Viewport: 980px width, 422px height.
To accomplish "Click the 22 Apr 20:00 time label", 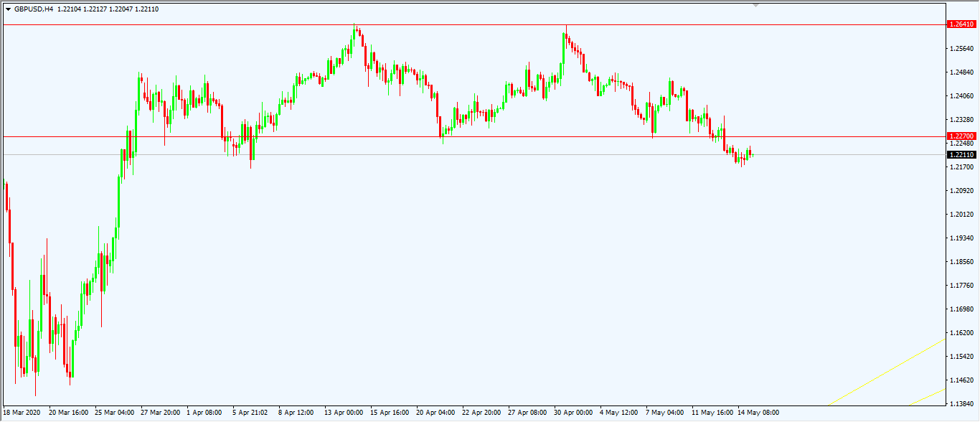I will click(482, 413).
